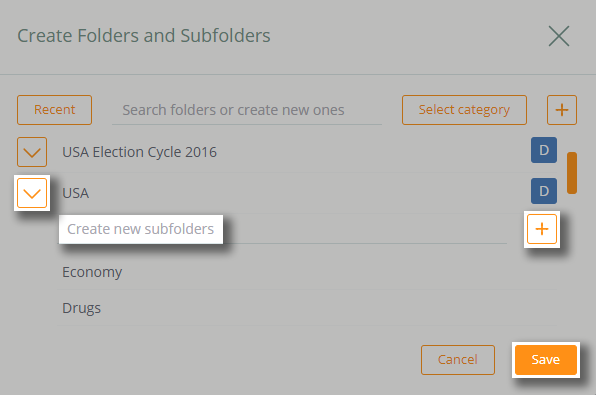Image resolution: width=596 pixels, height=395 pixels.
Task: Select the USA folder name
Action: pyautogui.click(x=76, y=193)
